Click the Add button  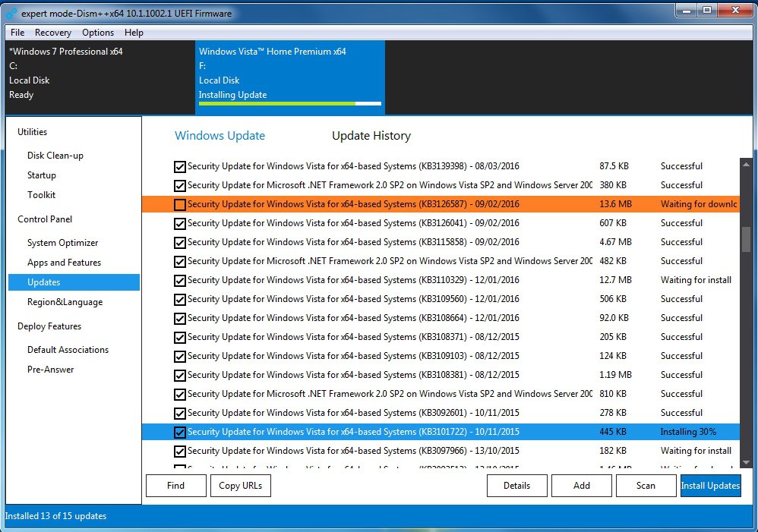tap(582, 486)
